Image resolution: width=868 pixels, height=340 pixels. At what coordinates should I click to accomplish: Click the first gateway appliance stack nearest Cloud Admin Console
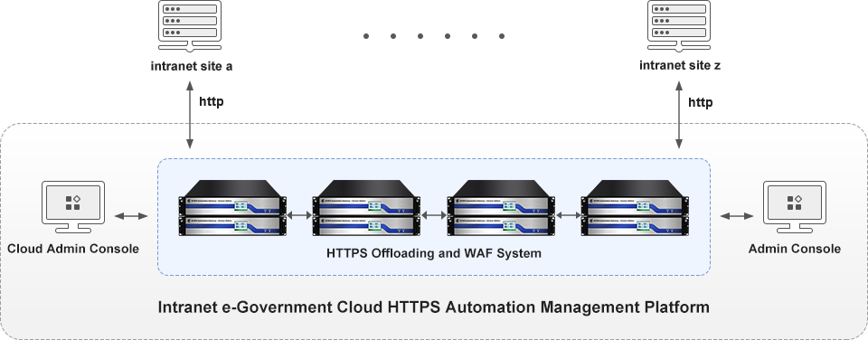233,208
